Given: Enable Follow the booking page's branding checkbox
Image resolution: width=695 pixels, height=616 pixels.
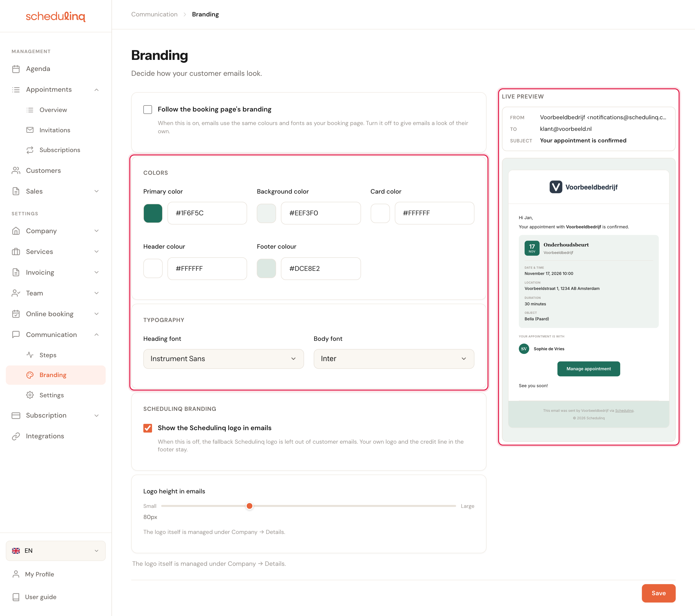Looking at the screenshot, I should (148, 110).
